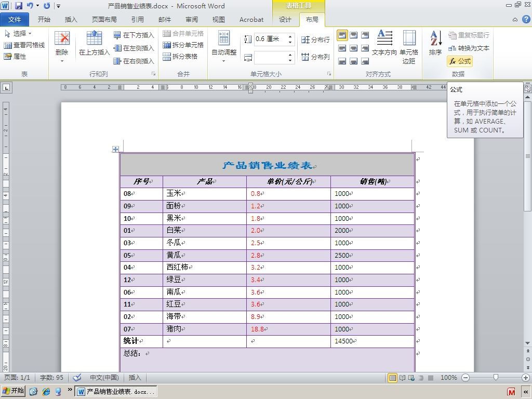Viewport: 532px width, 399px height.
Task: Select the align center right option
Action: tap(365, 48)
